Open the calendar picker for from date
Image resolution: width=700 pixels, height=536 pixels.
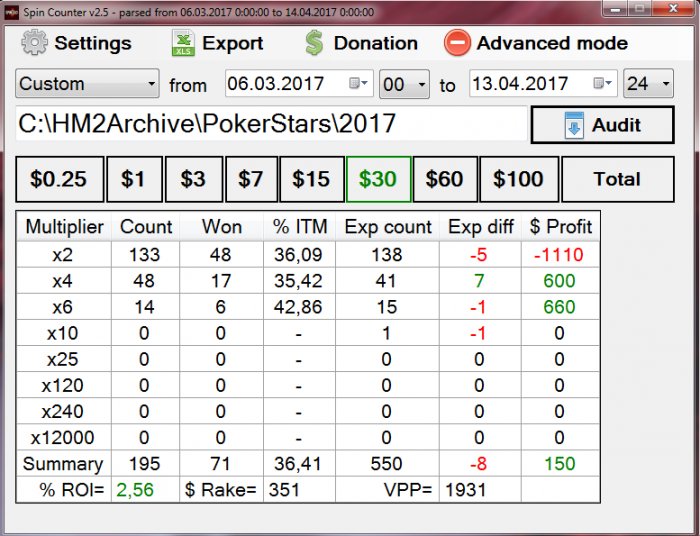358,83
